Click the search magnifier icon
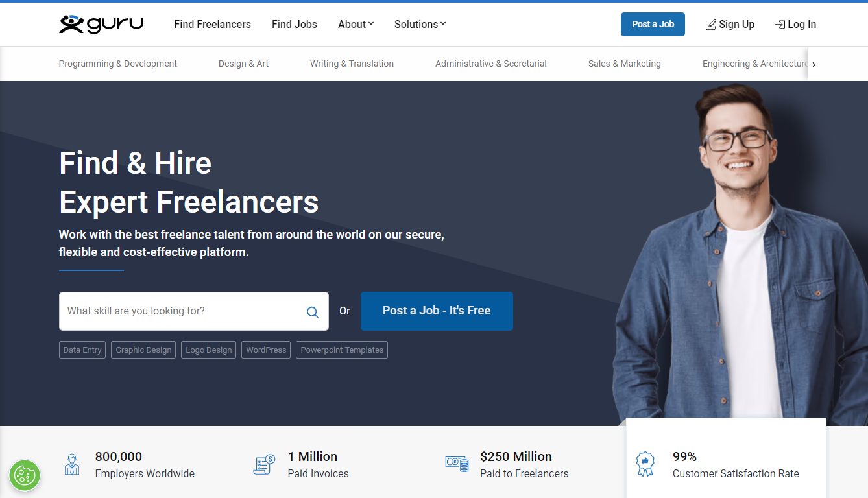Screen dimensions: 868x498 click(313, 312)
